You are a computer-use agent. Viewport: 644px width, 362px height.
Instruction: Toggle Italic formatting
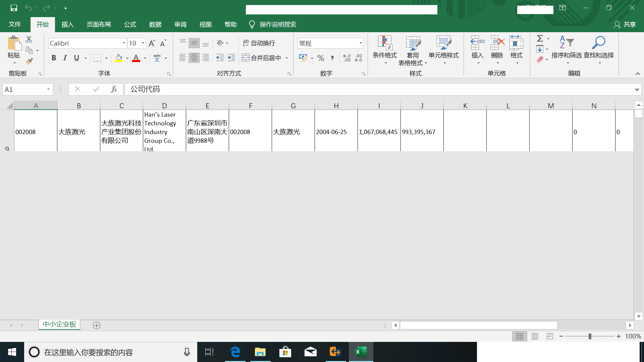[x=65, y=58]
